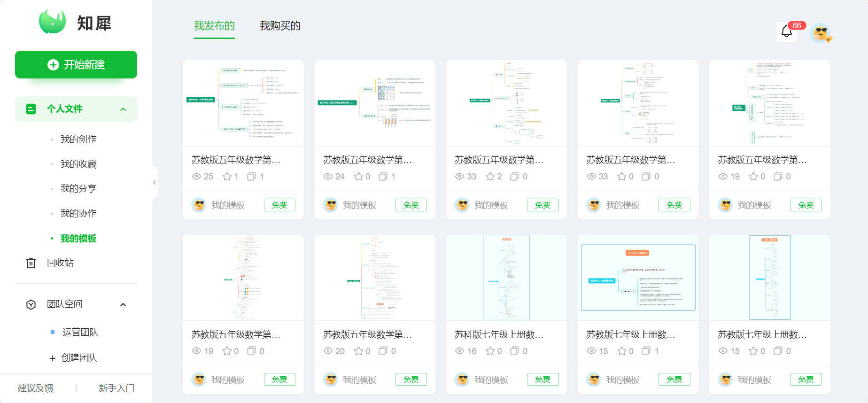This screenshot has width=868, height=403.
Task: Open the recycle bin 回收站
Action: coord(60,263)
